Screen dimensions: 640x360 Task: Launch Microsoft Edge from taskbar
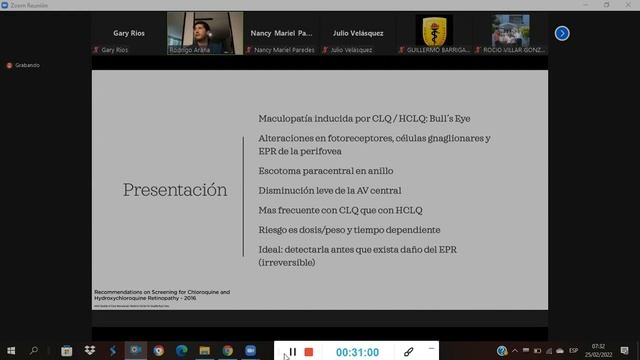[182, 351]
